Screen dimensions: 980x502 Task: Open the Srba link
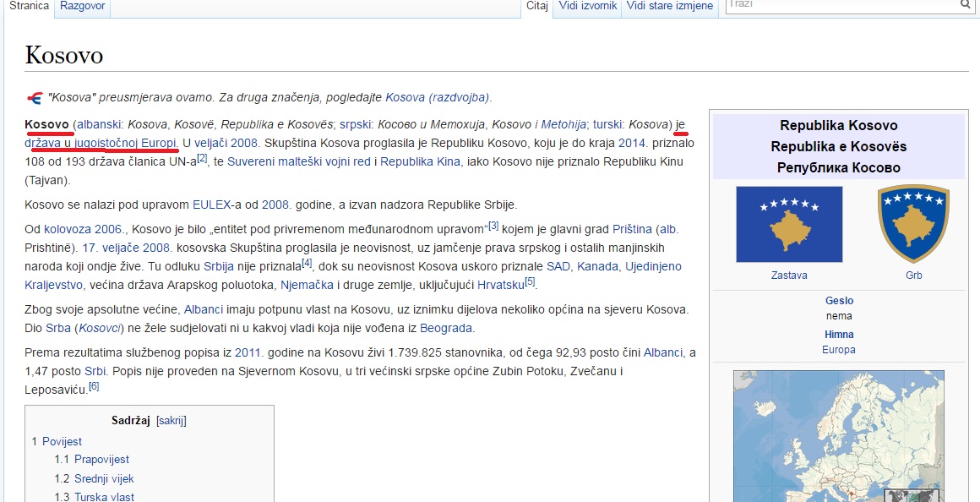tap(58, 328)
